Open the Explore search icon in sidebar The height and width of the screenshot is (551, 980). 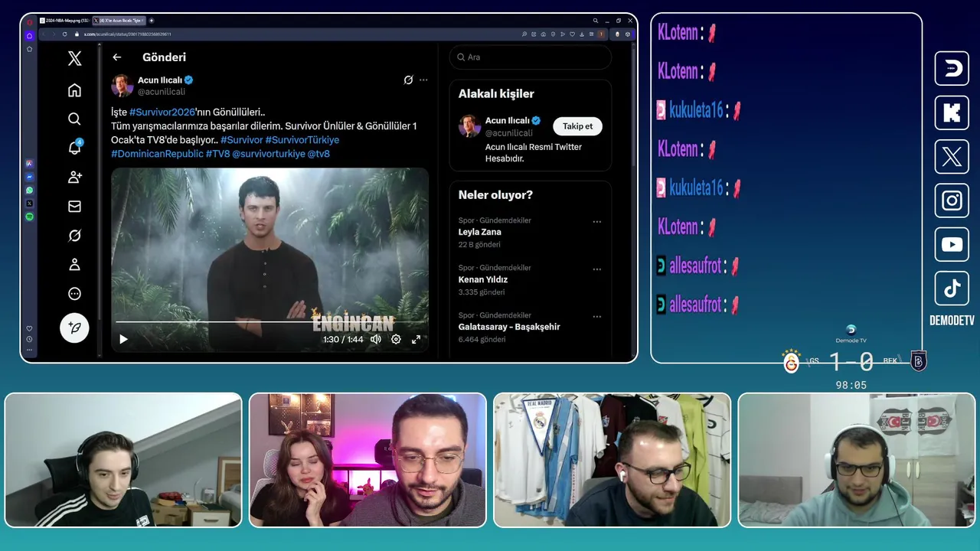point(74,119)
